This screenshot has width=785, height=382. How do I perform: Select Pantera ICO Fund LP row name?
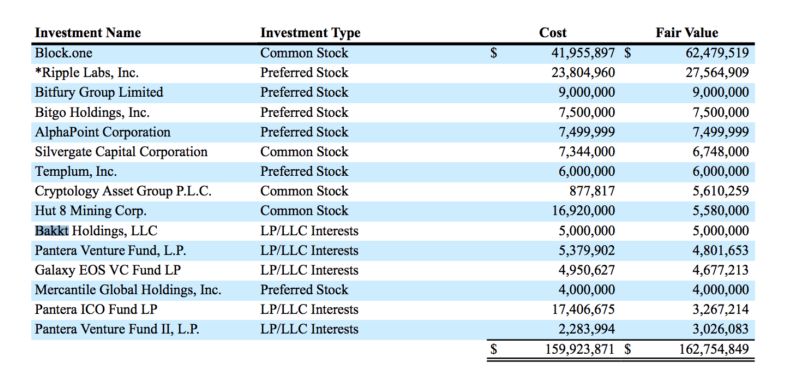click(x=96, y=310)
